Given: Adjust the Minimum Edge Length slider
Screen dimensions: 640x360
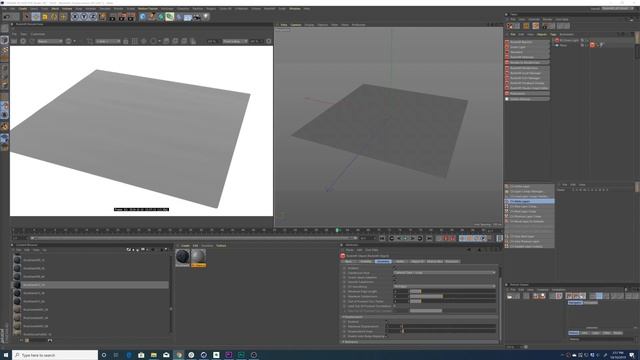Looking at the screenshot, I should (x=453, y=291).
